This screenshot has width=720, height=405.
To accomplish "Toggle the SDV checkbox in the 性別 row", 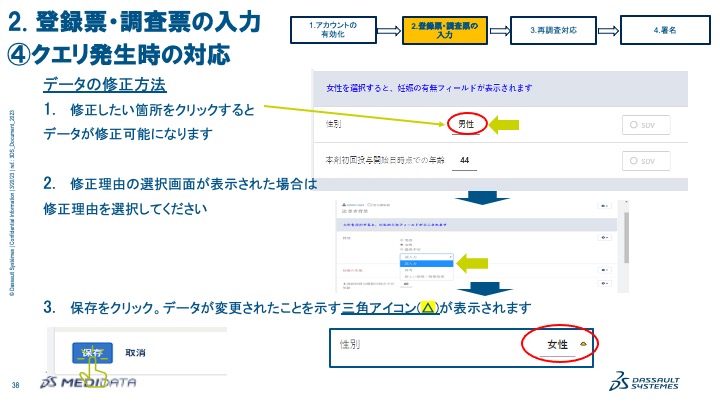I will point(646,124).
